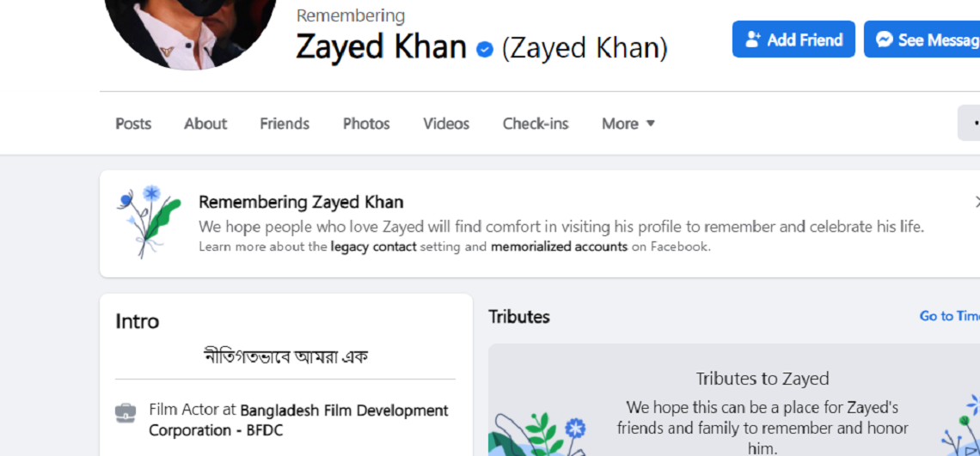Viewport: 980px width, 456px height.
Task: Open Bangladesh Film Development Corporation - BFDC link
Action: coord(298,421)
